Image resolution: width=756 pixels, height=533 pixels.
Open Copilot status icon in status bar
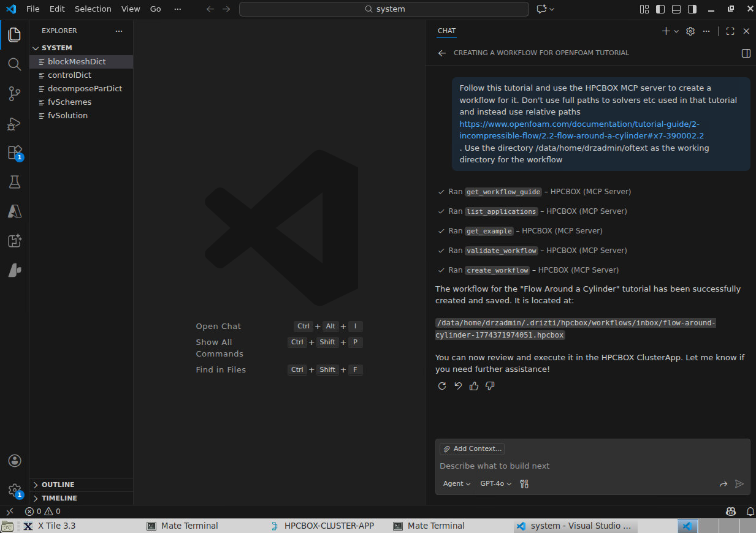coord(731,512)
